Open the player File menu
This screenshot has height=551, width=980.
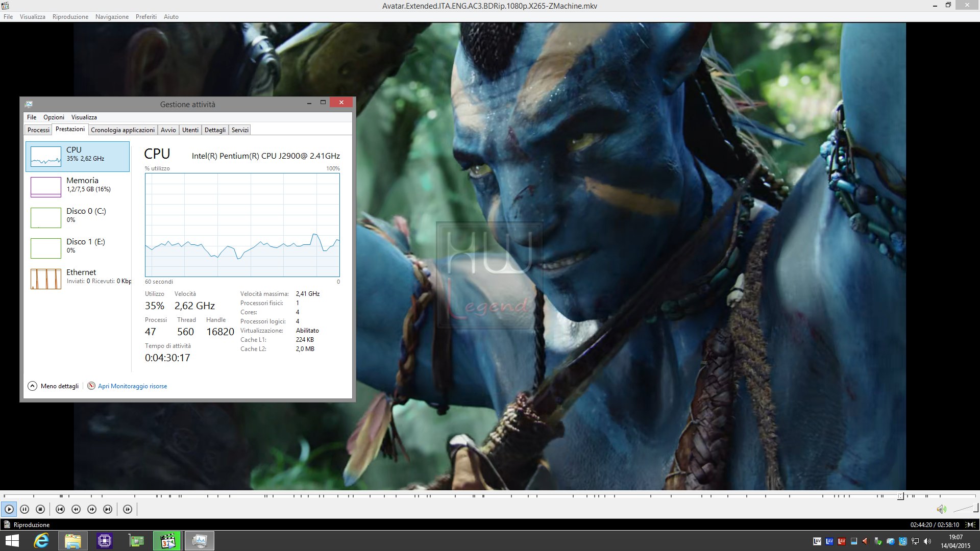click(8, 17)
